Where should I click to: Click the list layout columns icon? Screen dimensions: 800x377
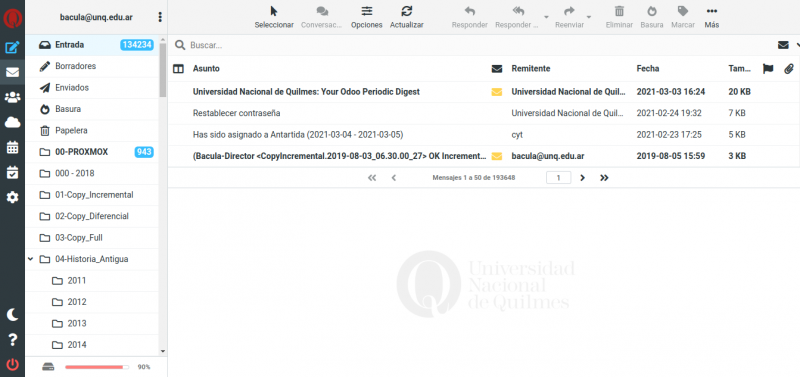click(x=178, y=69)
